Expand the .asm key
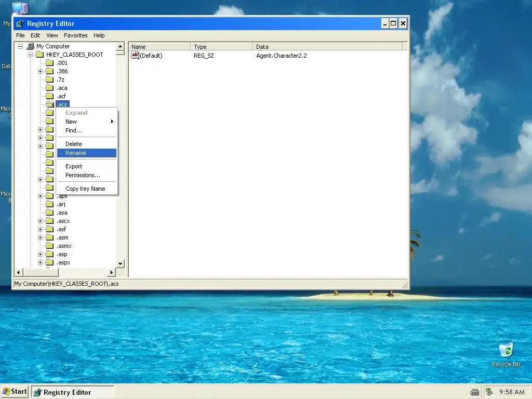This screenshot has width=532, height=399. [41, 237]
